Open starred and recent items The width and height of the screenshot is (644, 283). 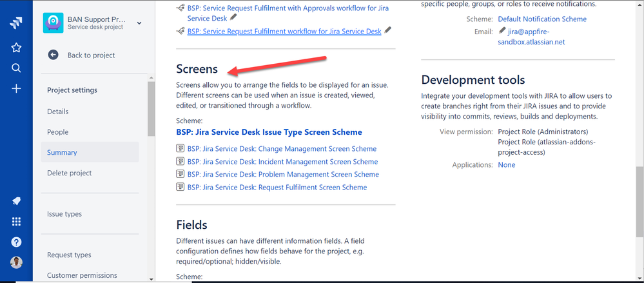[x=16, y=48]
